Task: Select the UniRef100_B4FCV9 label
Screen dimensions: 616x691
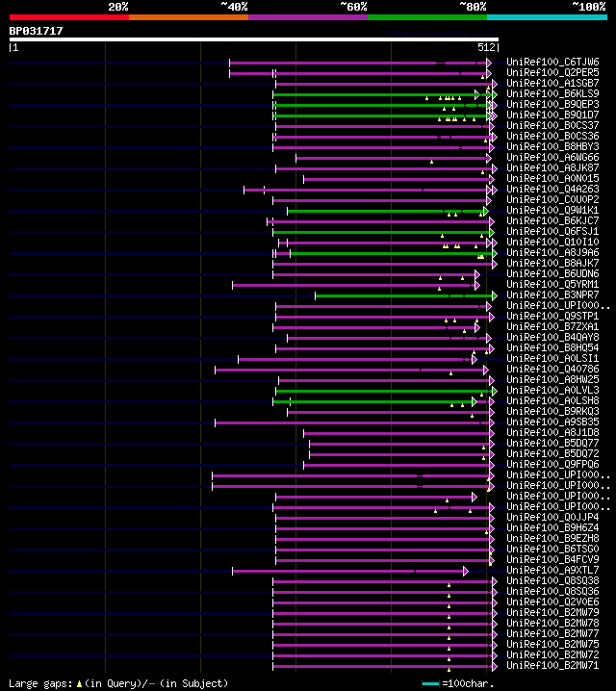Action: (x=552, y=559)
